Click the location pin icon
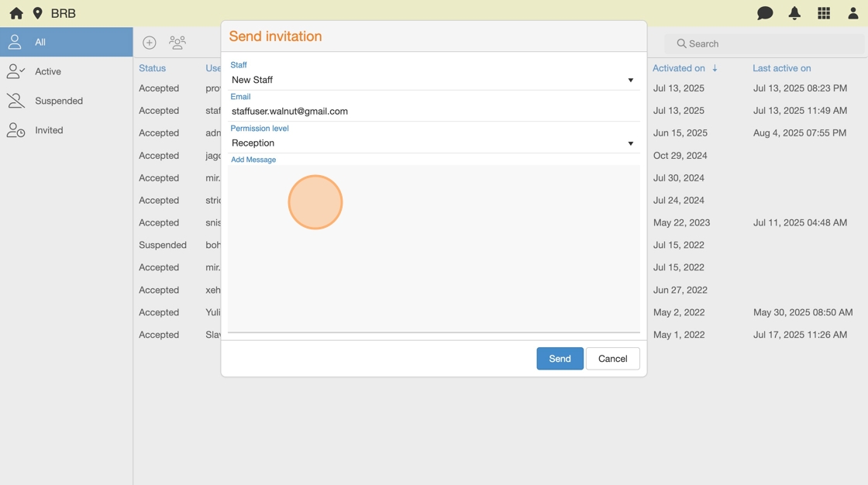 click(37, 13)
